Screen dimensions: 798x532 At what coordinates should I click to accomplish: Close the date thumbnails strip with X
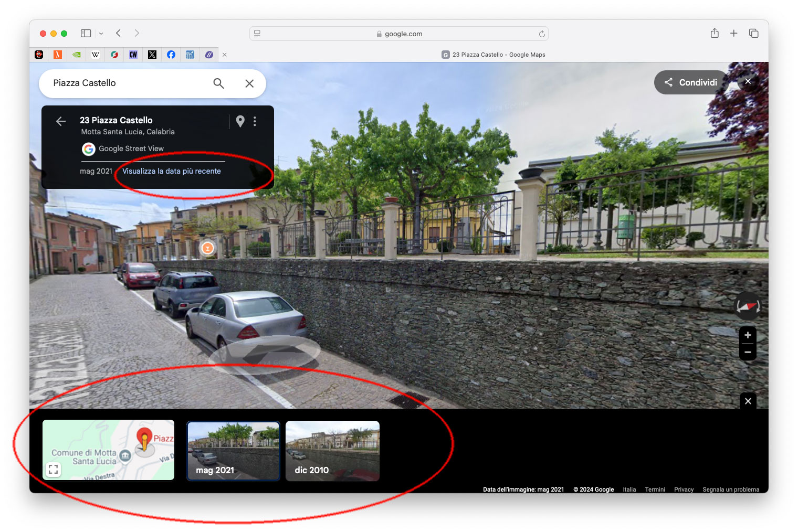click(748, 401)
